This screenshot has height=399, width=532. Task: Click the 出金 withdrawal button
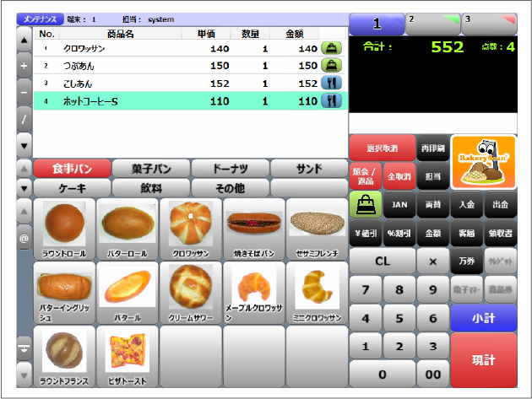tap(501, 204)
